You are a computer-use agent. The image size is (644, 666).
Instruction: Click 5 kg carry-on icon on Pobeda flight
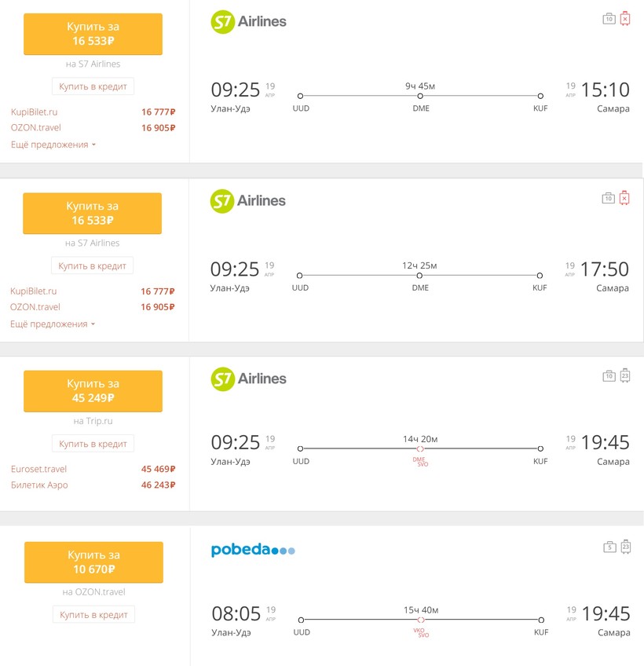tap(609, 547)
